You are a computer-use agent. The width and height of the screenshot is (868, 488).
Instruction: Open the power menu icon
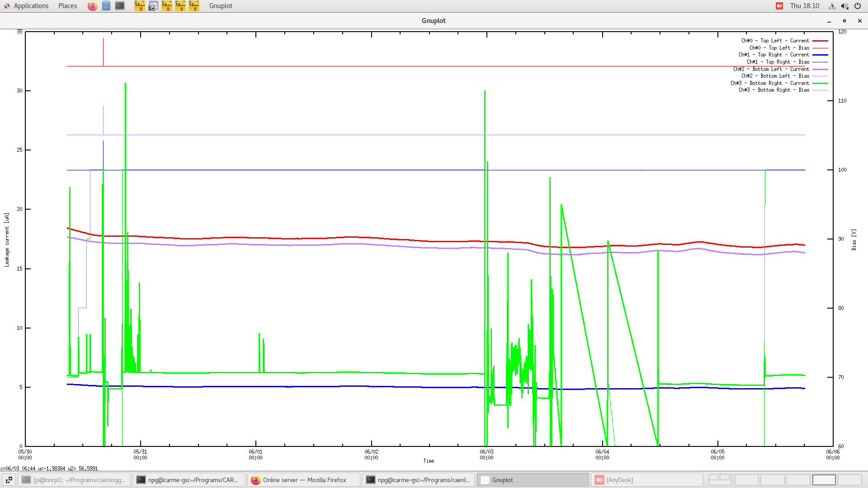[858, 6]
